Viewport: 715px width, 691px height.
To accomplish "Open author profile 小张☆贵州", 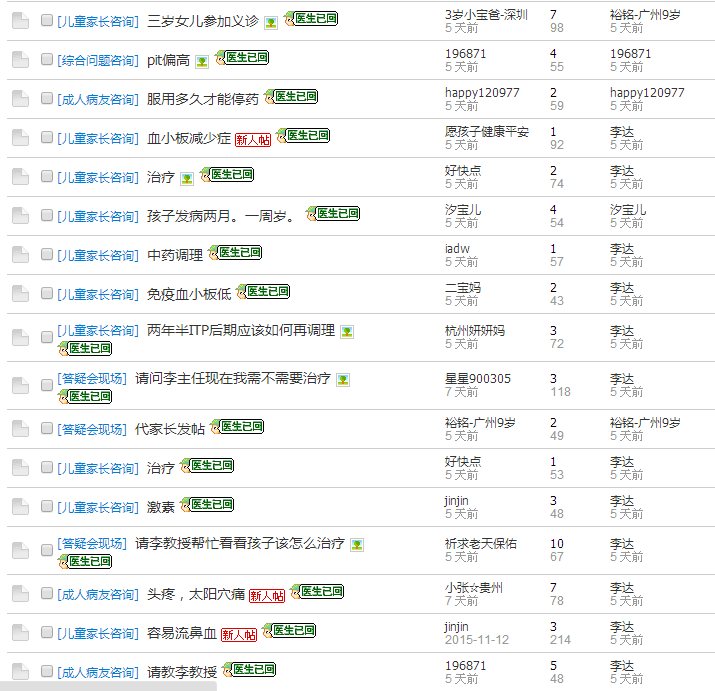I will click(x=474, y=587).
